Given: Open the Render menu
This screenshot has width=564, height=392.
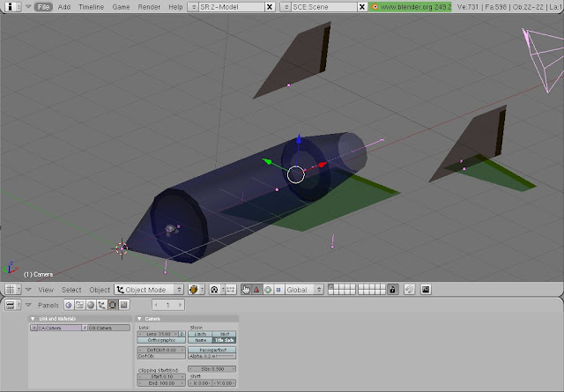Looking at the screenshot, I should click(x=149, y=6).
